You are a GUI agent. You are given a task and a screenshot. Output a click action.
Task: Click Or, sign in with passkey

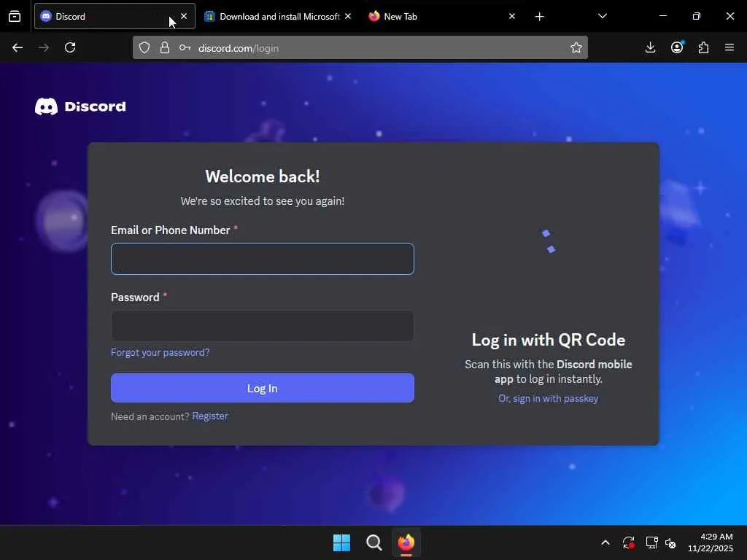point(549,399)
